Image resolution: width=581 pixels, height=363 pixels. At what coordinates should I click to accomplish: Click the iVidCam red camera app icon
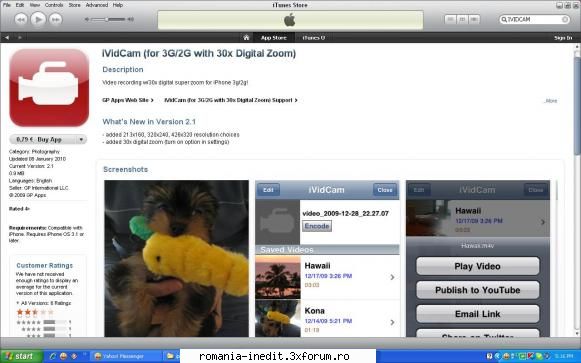pyautogui.click(x=49, y=87)
